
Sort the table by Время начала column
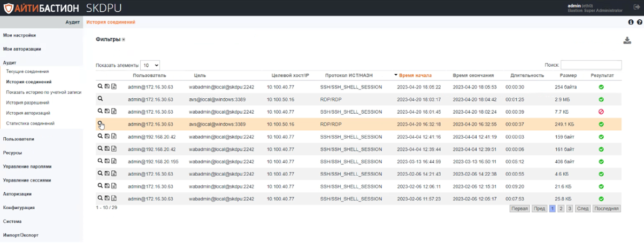[415, 75]
